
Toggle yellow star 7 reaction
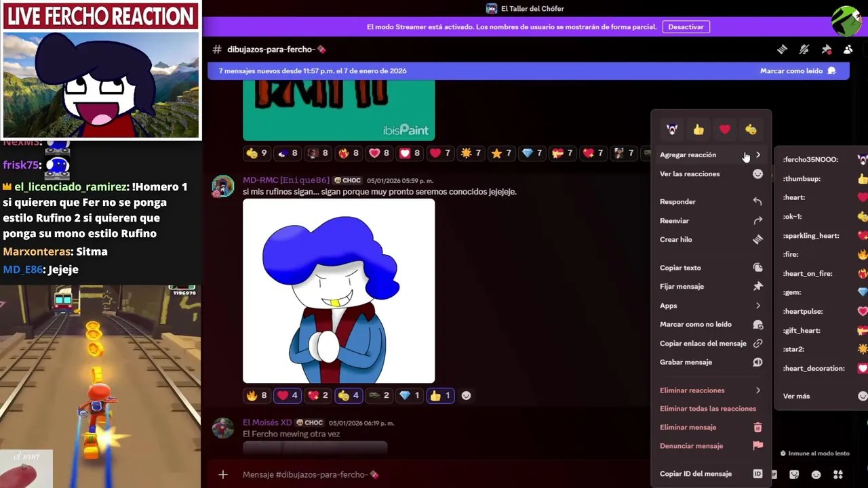pos(501,153)
